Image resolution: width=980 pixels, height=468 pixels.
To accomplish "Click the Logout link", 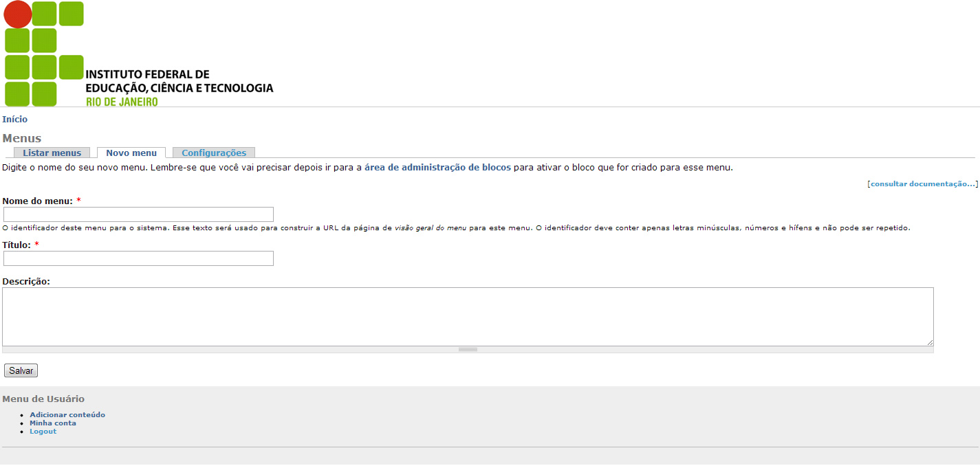I will 43,432.
